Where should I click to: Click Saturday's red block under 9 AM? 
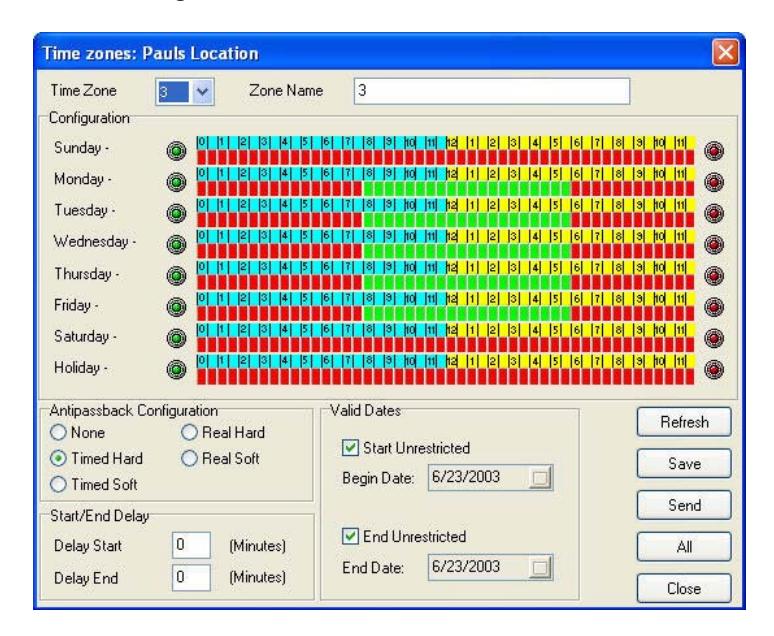(x=389, y=345)
